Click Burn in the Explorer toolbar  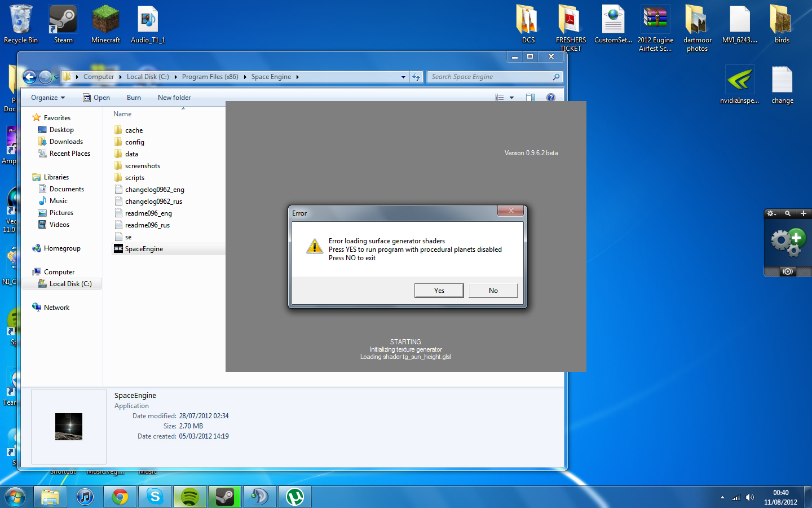(x=134, y=98)
